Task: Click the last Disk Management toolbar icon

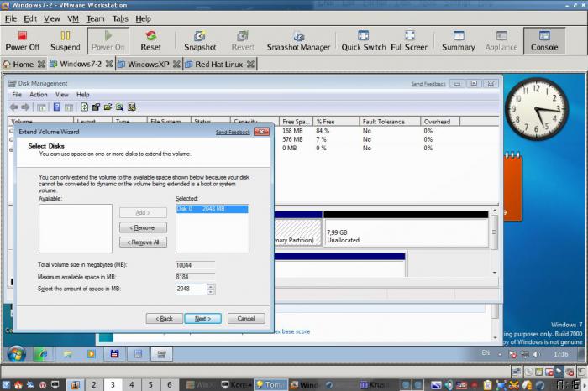Action: 132,107
